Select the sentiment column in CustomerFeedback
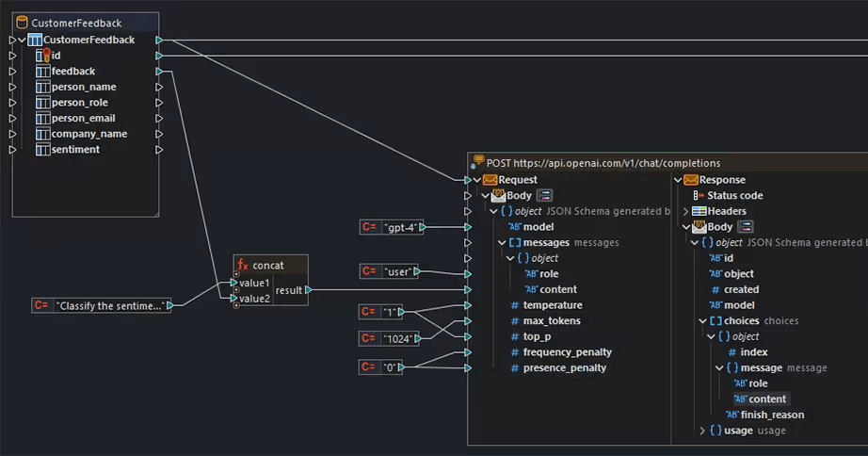The width and height of the screenshot is (868, 456). coord(75,149)
